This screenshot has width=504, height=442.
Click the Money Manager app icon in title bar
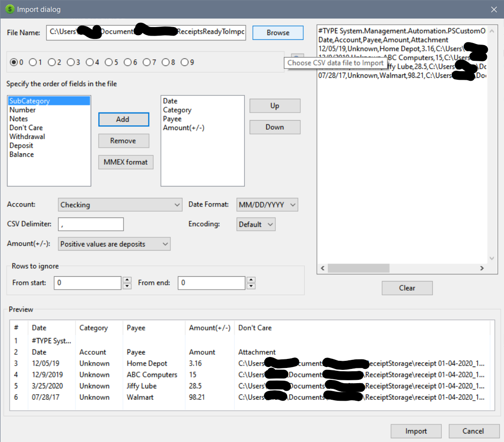(10, 9)
